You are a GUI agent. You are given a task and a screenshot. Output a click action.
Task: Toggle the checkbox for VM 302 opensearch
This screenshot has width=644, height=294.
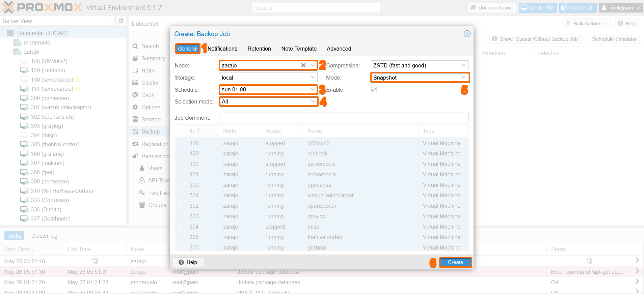(180, 206)
